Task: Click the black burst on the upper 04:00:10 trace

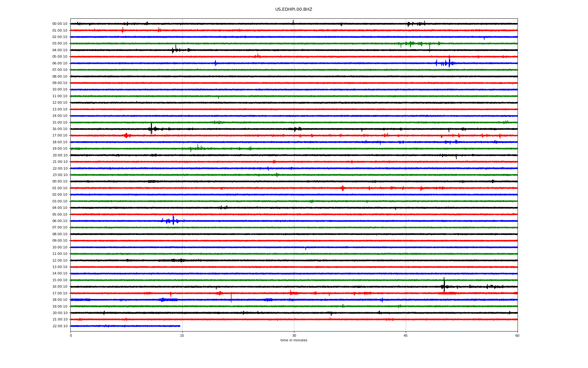Action: tap(175, 49)
